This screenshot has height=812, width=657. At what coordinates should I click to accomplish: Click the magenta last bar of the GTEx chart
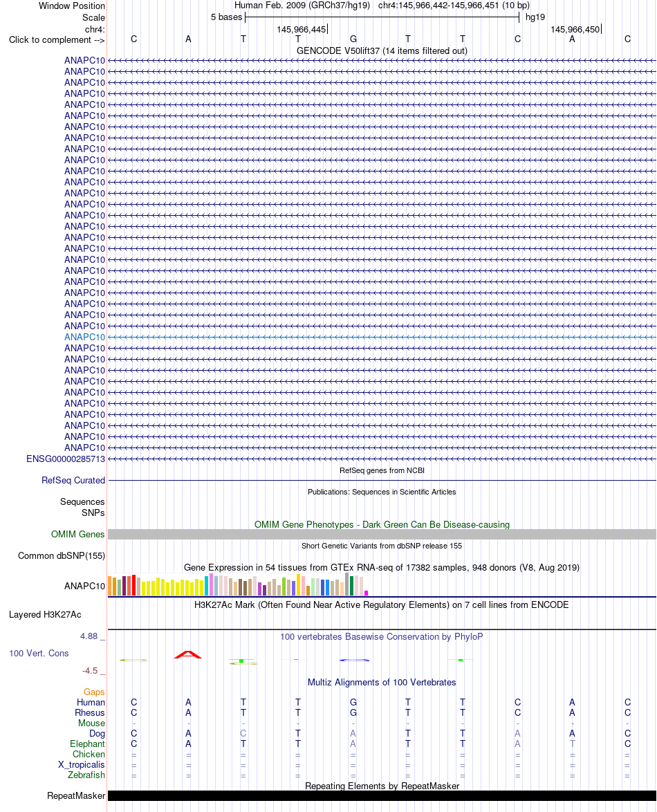(x=366, y=593)
